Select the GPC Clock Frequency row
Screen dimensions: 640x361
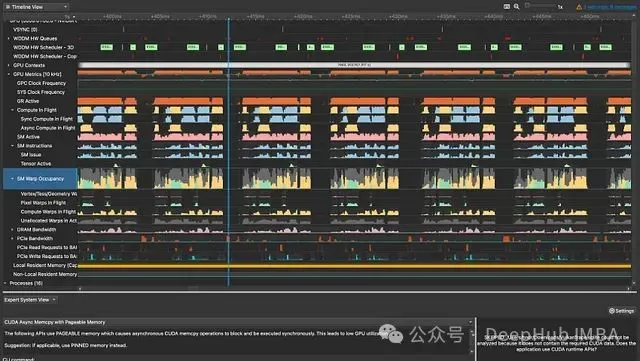41,83
